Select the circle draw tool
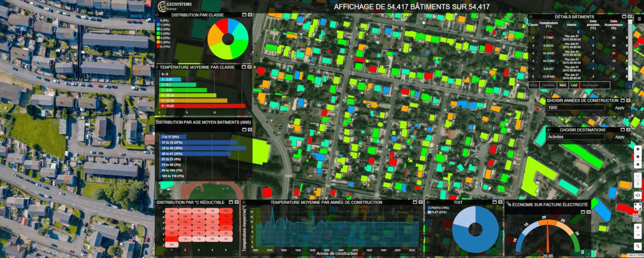 pos(638,164)
